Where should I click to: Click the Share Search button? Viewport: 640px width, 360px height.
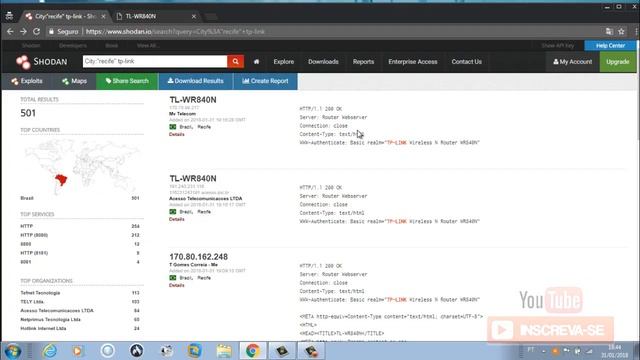click(x=127, y=81)
